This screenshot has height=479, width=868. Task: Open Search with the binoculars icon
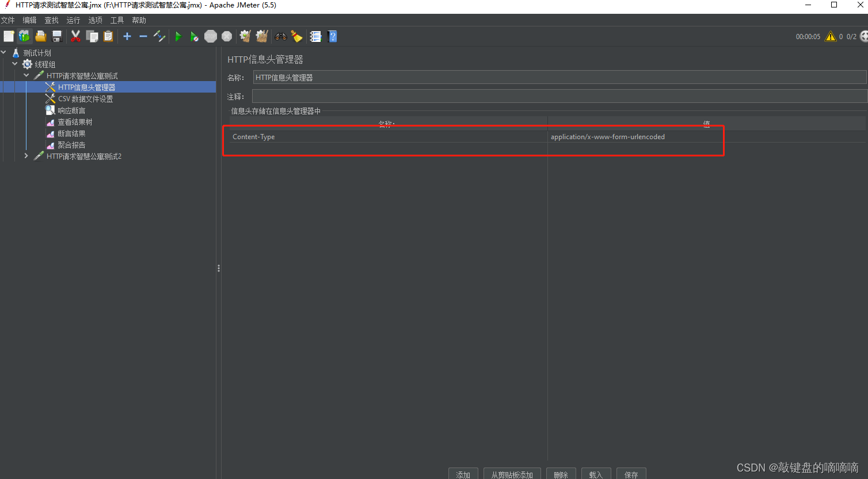tap(281, 36)
